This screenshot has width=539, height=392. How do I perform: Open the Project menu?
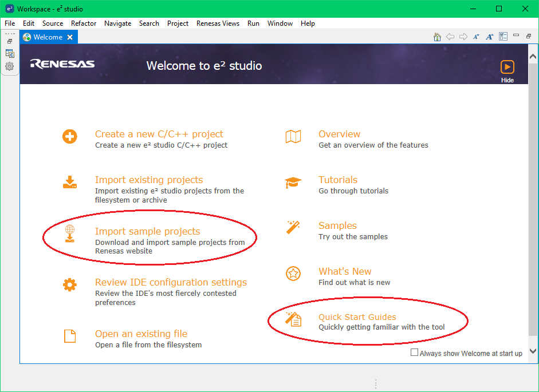tap(178, 23)
